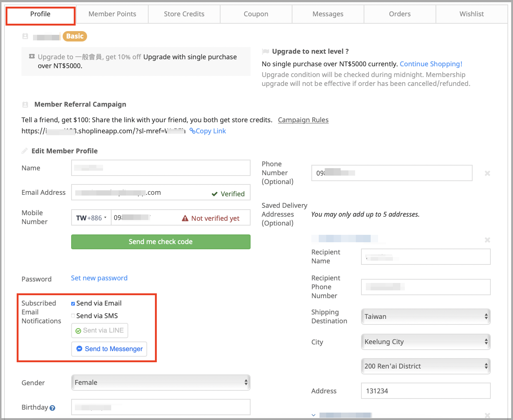Screen dimensions: 513x420
Task: Click the Address field containing 131234
Action: coord(426,391)
